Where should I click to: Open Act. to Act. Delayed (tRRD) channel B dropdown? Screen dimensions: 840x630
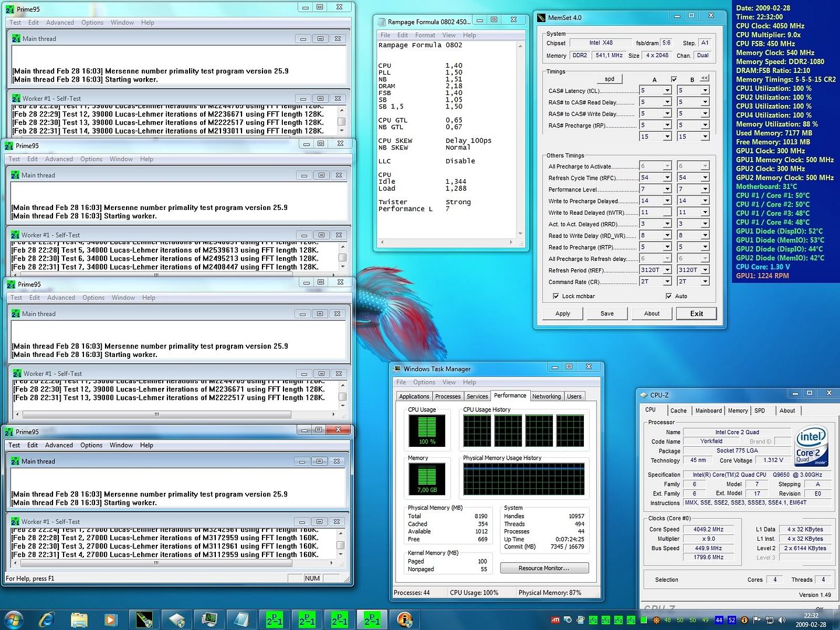[705, 224]
